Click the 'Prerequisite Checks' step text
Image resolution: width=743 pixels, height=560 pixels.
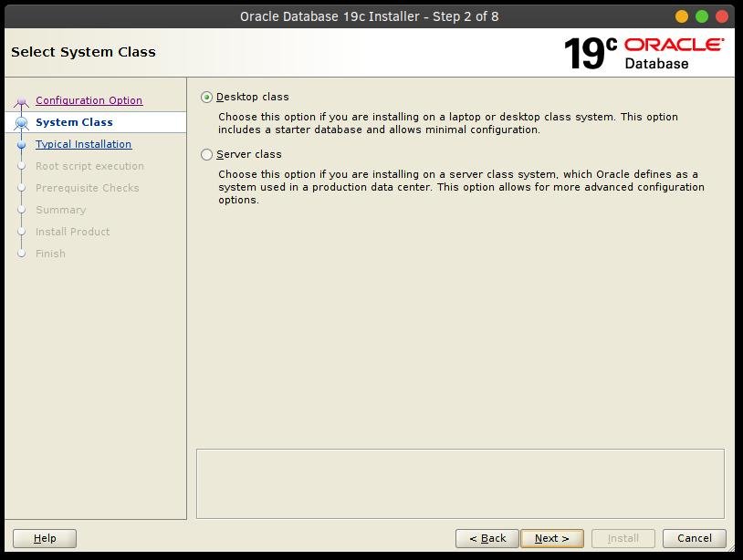coord(88,188)
